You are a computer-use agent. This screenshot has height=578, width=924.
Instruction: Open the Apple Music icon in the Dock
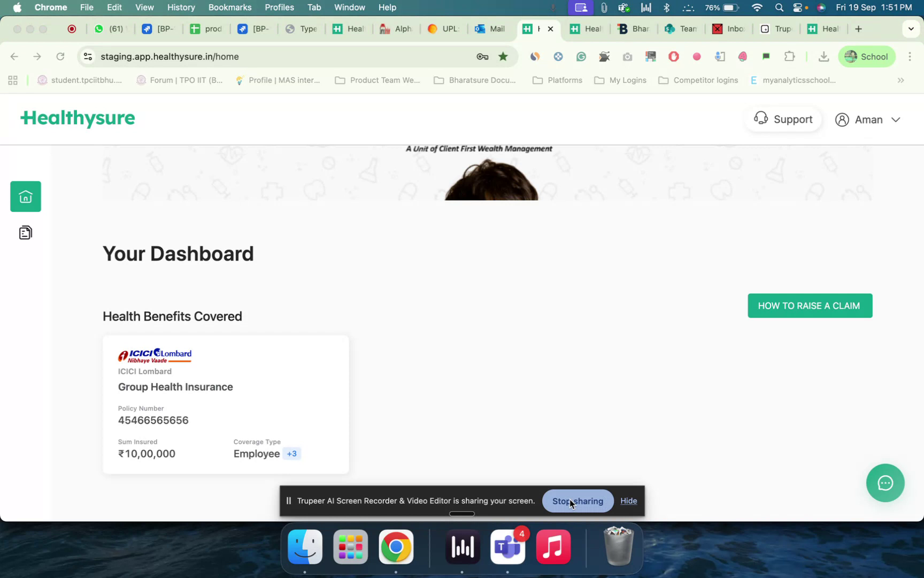click(553, 547)
